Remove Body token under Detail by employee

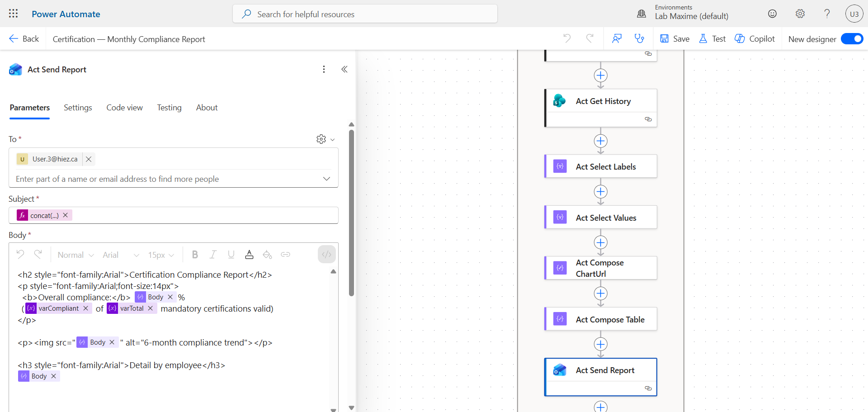(x=53, y=376)
